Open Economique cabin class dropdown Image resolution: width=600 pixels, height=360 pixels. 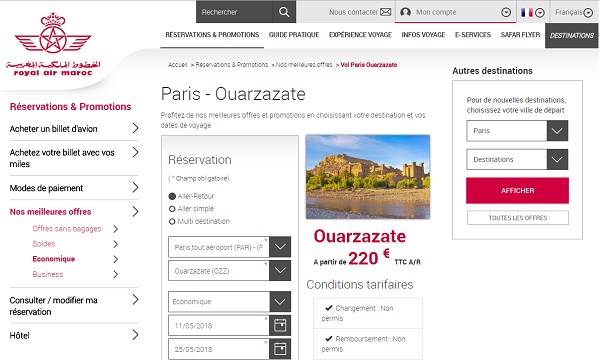coord(280,301)
